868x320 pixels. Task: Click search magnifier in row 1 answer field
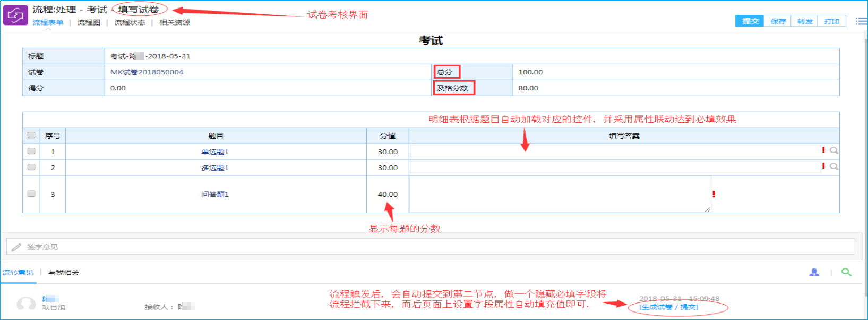click(x=834, y=151)
